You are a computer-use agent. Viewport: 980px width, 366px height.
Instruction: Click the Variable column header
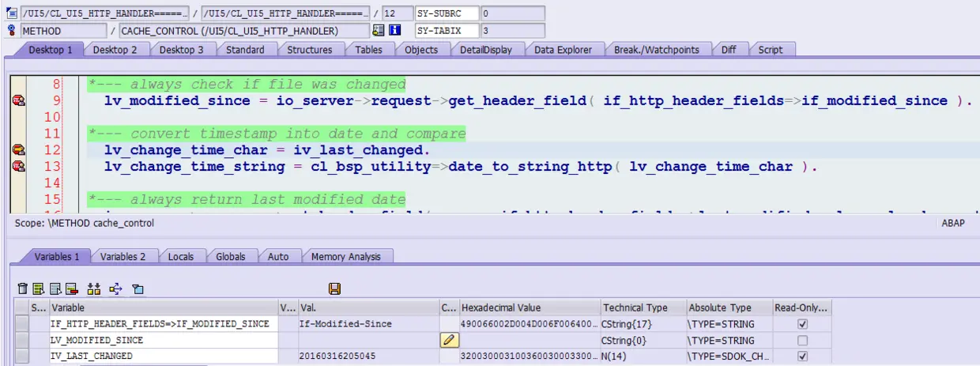(164, 308)
